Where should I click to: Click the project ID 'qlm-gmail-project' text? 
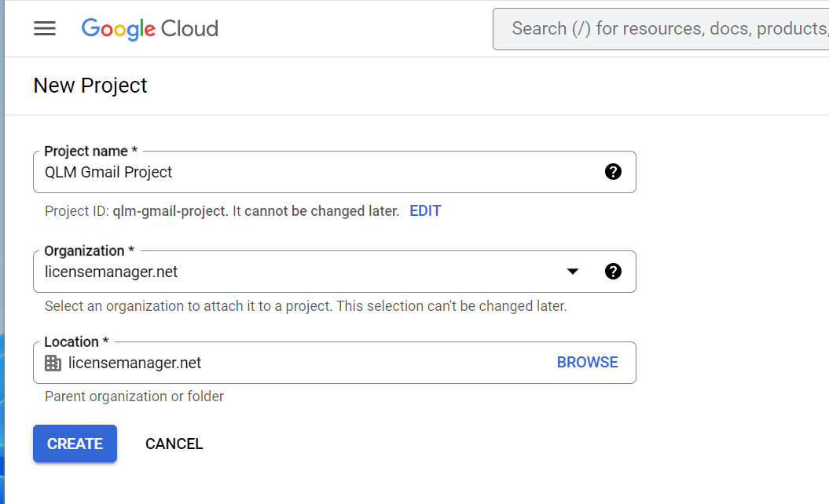tap(170, 211)
